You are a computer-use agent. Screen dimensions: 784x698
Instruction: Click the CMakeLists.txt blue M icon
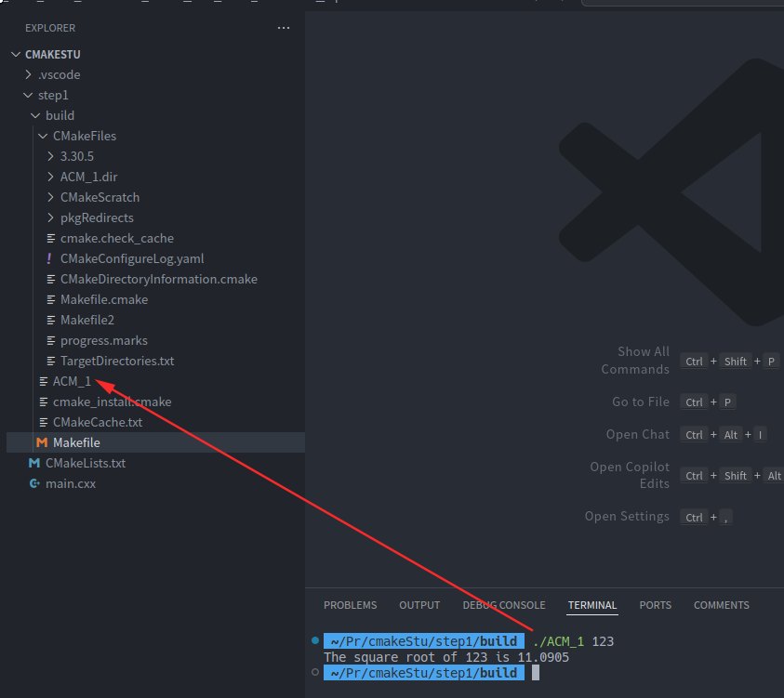coord(34,463)
